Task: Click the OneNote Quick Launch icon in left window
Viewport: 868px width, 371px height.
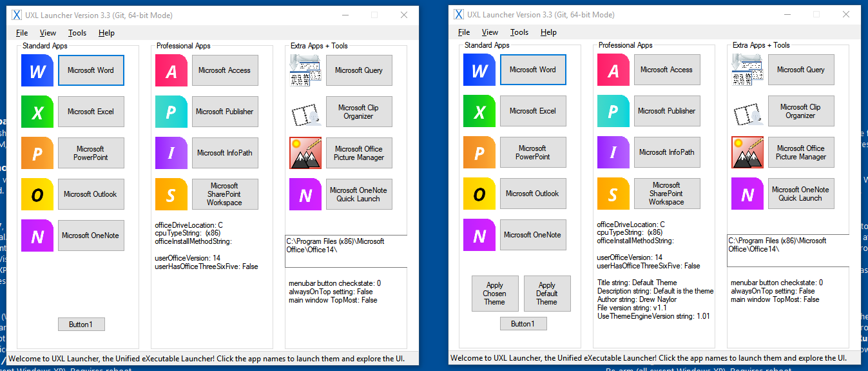Action: (305, 194)
